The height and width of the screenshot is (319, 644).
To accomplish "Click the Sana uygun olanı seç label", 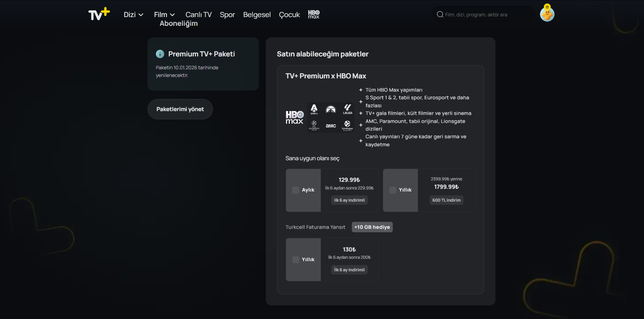I will (x=312, y=158).
